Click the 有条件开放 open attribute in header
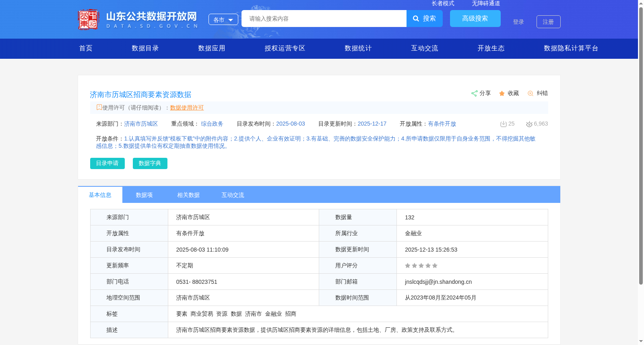The image size is (644, 345). (442, 124)
